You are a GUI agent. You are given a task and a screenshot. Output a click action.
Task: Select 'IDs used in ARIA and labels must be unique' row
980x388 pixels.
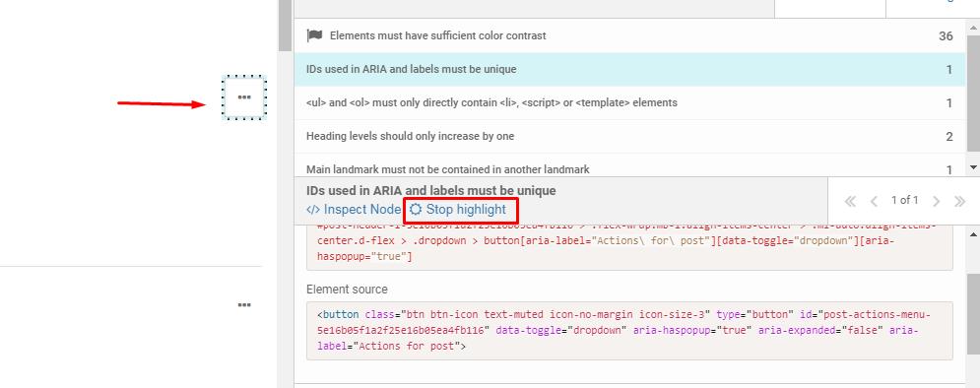(x=630, y=69)
